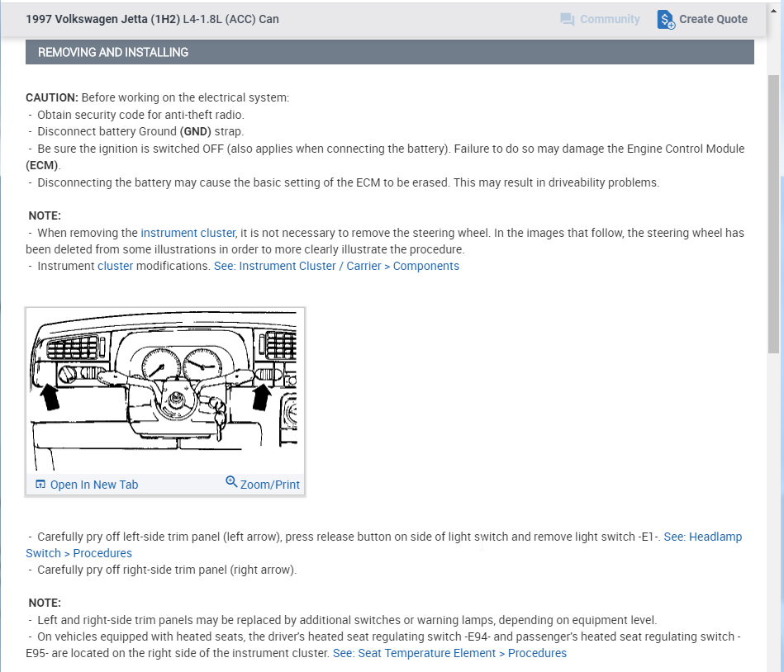Screen dimensions: 784x672
Task: Click the REMOVING AND INSTALLING header bar
Action: 389,52
